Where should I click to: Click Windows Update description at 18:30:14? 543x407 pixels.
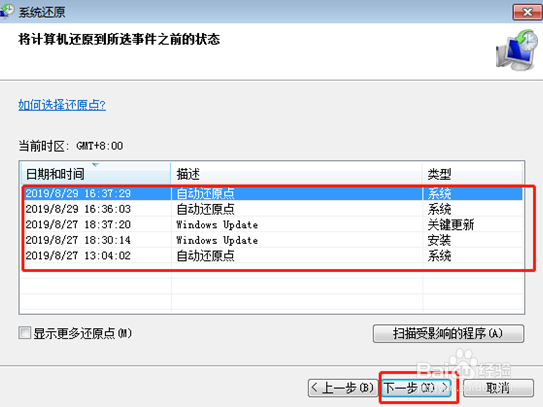click(x=217, y=240)
